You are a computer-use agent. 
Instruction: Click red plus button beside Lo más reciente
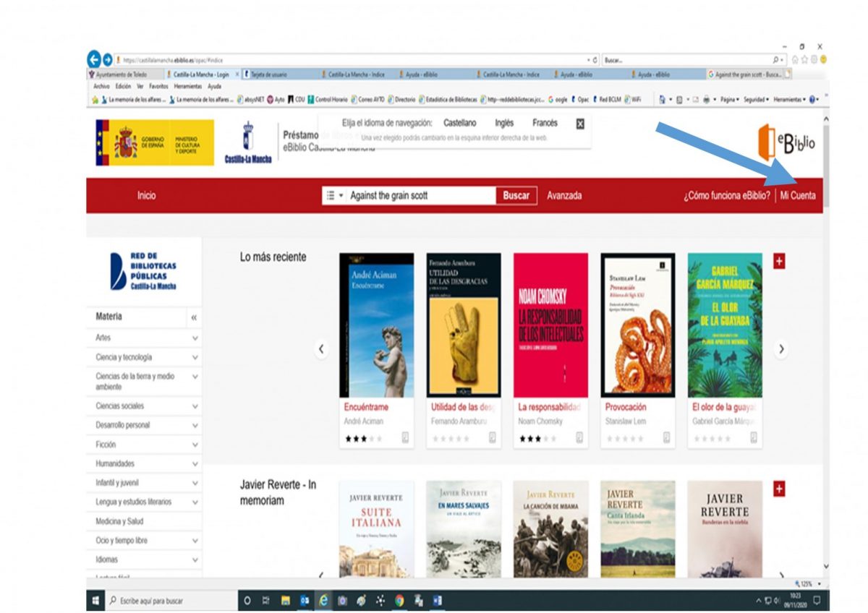779,261
